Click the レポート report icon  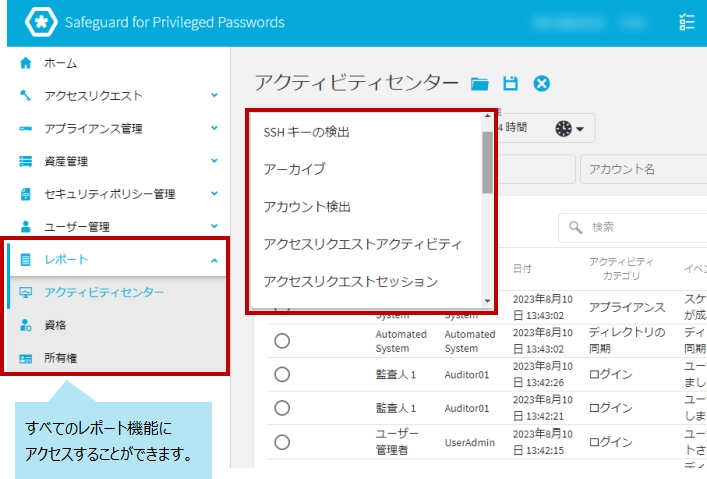coord(26,259)
